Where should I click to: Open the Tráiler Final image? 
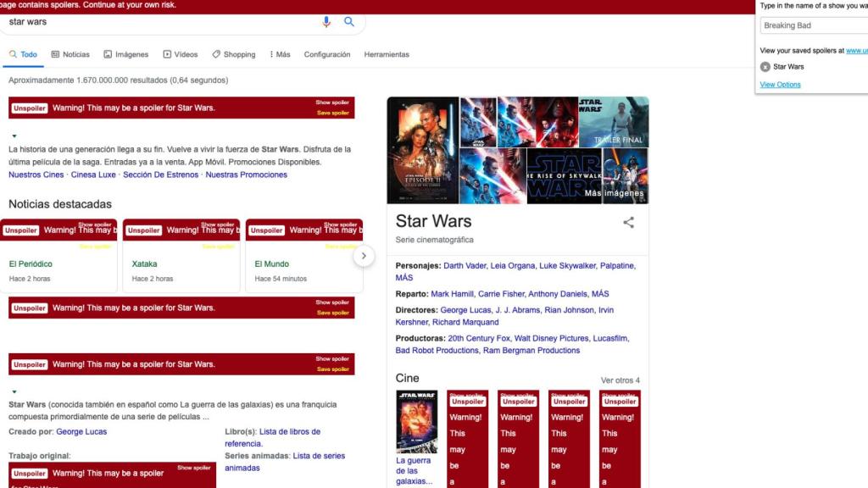click(614, 122)
